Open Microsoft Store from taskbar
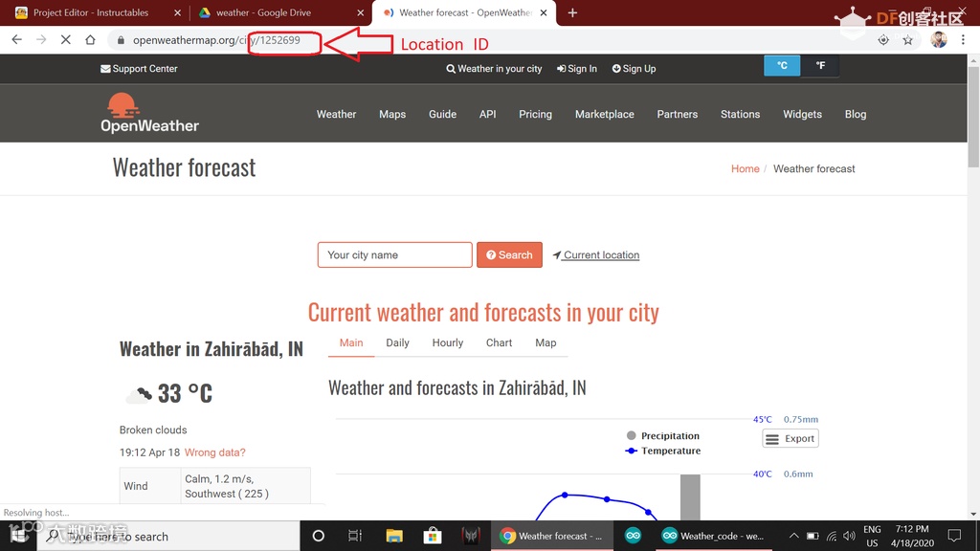The width and height of the screenshot is (980, 551). tap(432, 536)
